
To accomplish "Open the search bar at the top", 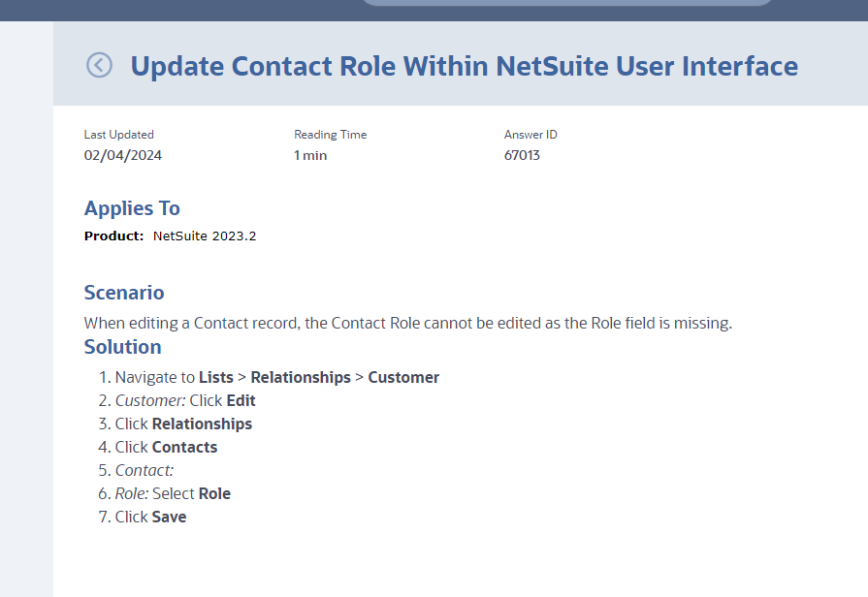I will (x=567, y=5).
